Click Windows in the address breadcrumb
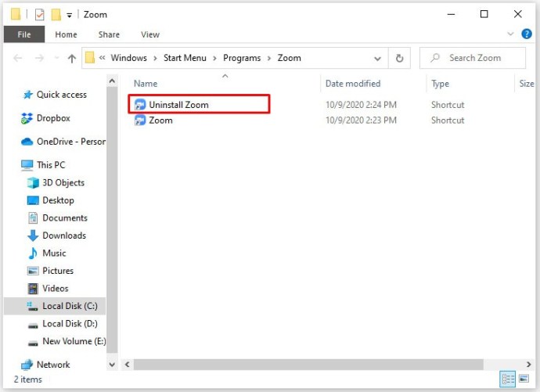Viewport: 540px width, 392px height. [x=129, y=58]
